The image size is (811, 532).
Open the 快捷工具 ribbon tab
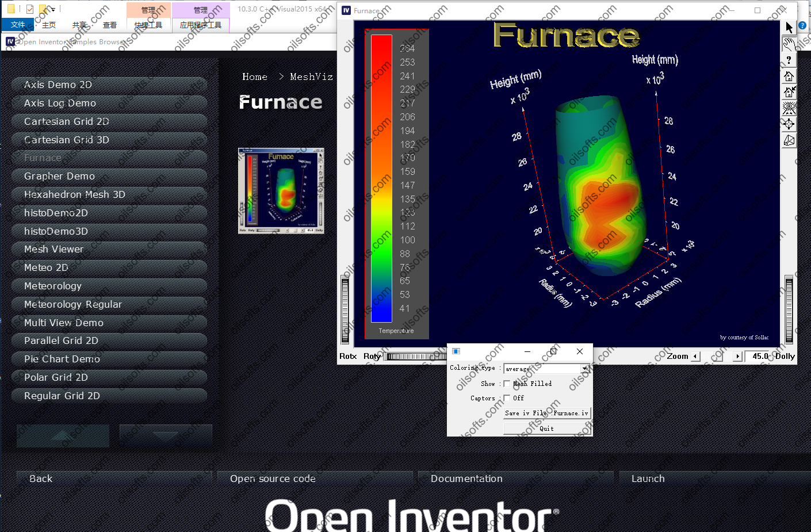[x=148, y=25]
